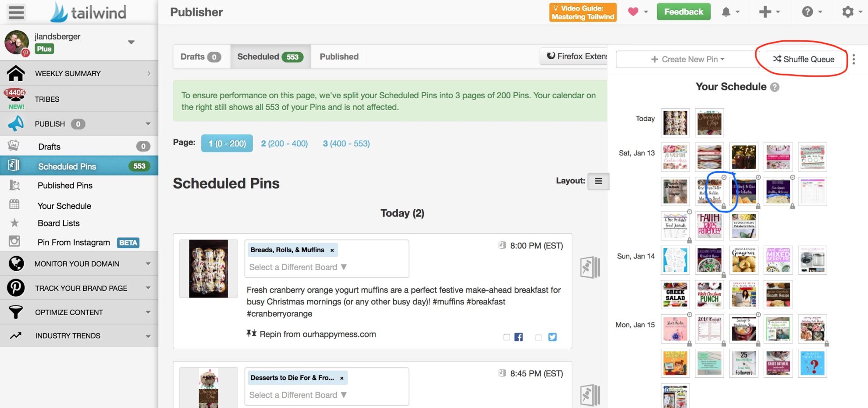Click the Tailwind logo
This screenshot has height=408, width=868.
point(88,12)
